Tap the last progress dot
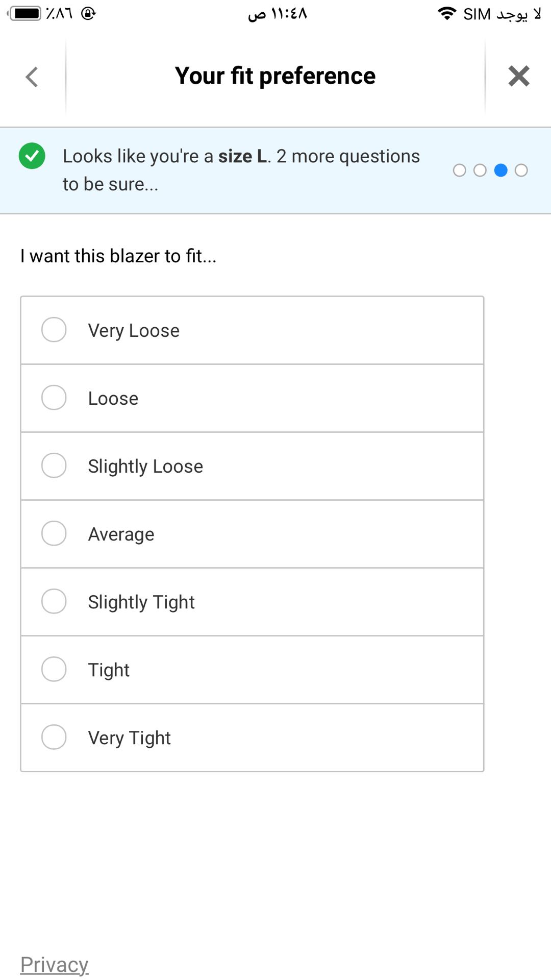Viewport: 551px width, 980px height. click(x=521, y=170)
